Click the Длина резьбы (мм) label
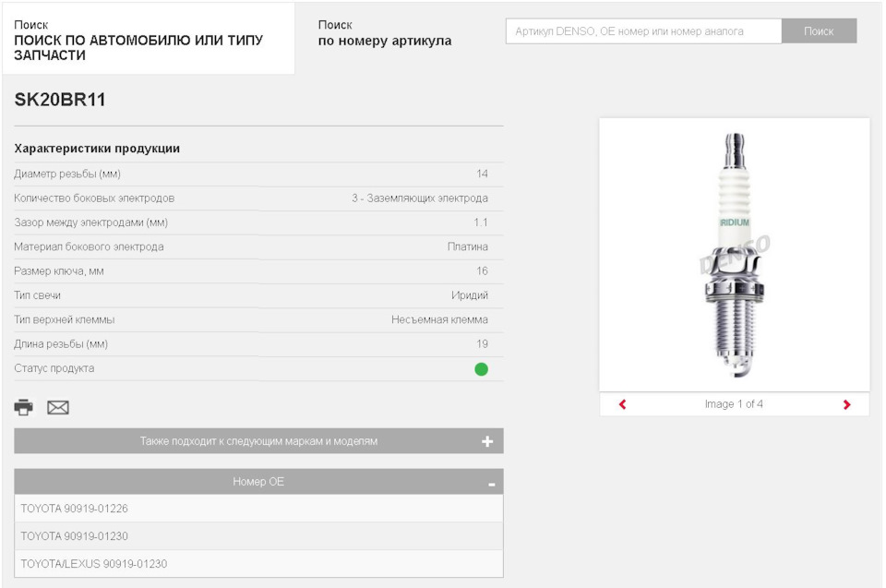The height and width of the screenshot is (588, 886). pos(61,343)
